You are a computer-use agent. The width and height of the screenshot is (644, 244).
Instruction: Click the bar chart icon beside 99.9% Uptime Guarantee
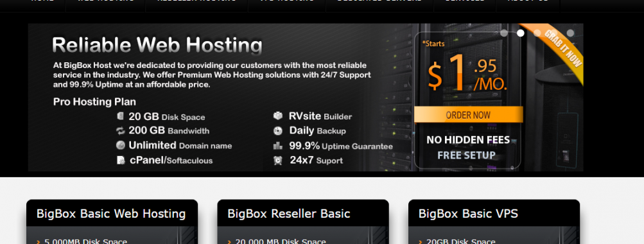coord(278,145)
